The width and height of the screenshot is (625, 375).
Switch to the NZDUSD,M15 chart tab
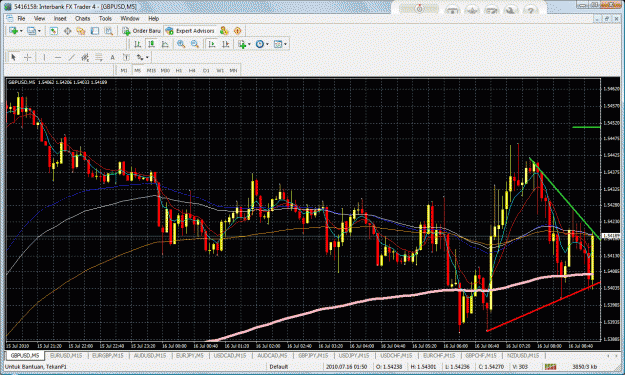pyautogui.click(x=523, y=355)
